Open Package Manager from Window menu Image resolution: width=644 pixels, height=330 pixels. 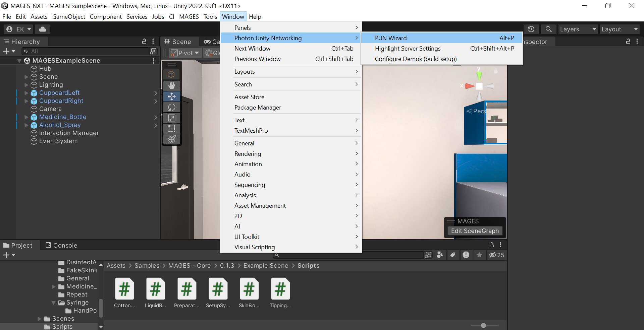pos(258,108)
